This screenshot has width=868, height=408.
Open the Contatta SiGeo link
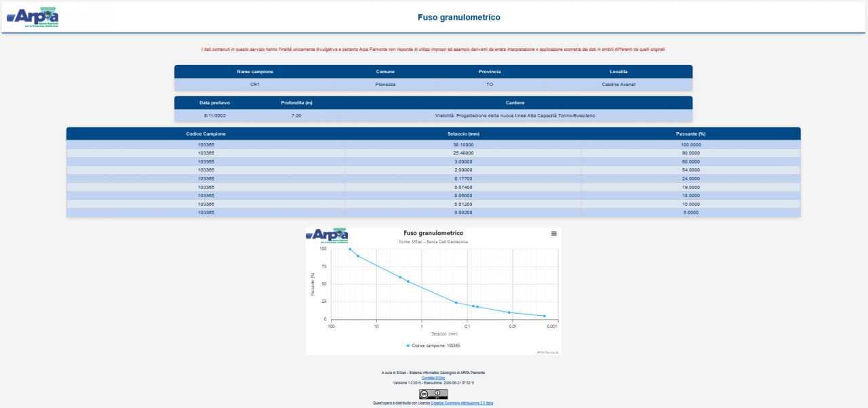433,378
